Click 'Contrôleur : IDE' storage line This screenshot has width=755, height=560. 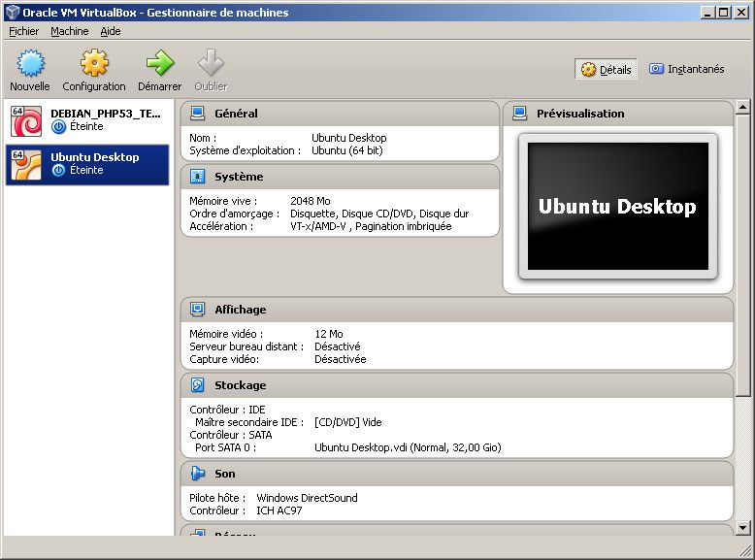(227, 410)
